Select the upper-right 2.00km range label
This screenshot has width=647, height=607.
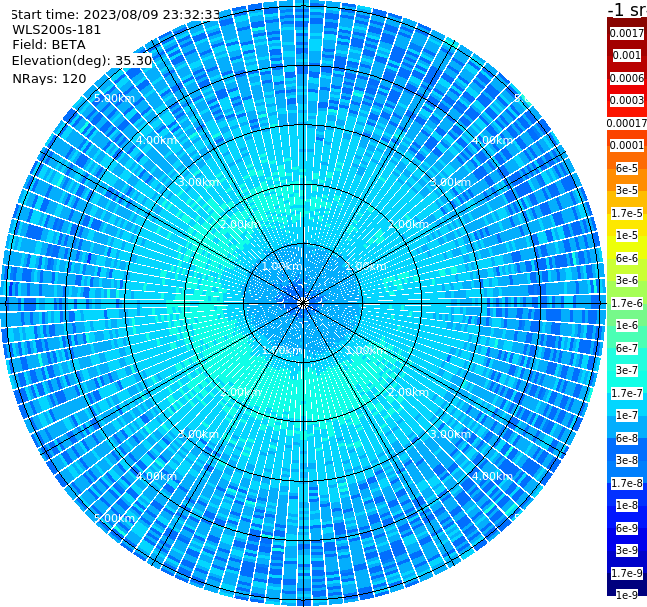point(408,224)
